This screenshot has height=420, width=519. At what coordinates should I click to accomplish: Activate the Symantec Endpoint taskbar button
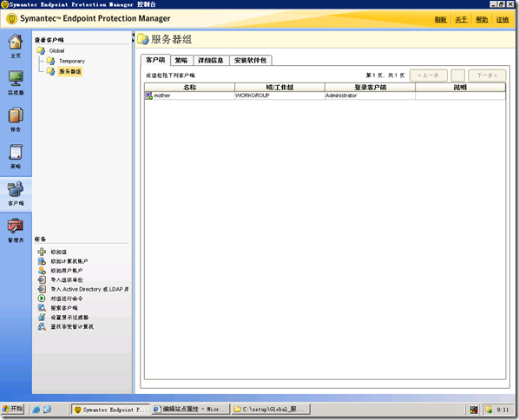[111, 410]
